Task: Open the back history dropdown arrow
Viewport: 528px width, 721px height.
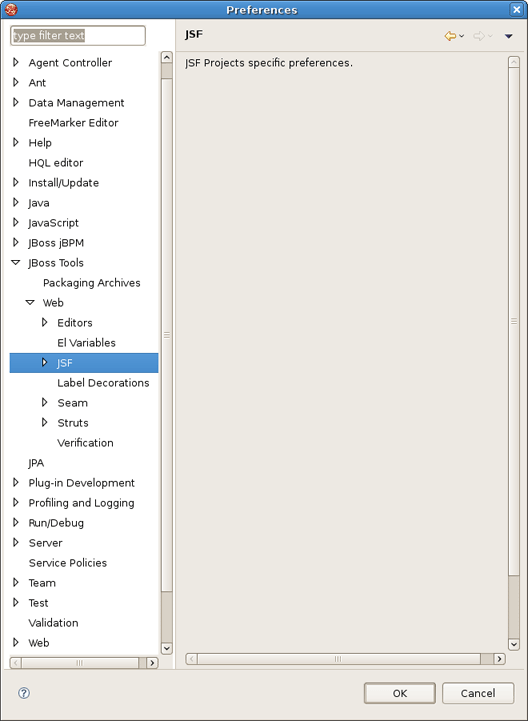Action: click(462, 36)
